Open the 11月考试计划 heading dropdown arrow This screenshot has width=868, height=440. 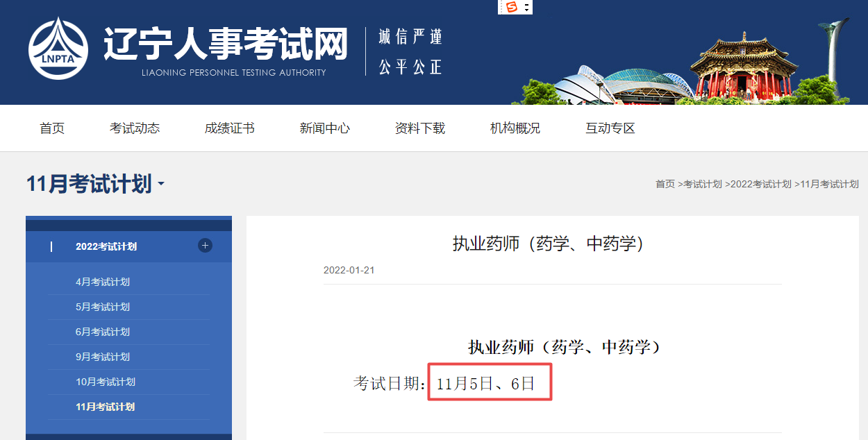161,185
